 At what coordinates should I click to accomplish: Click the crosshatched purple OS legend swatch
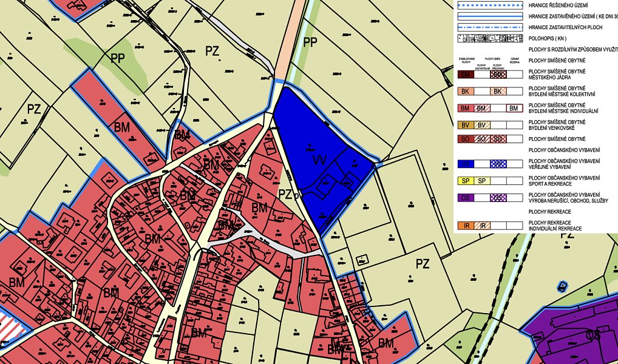[x=498, y=198]
